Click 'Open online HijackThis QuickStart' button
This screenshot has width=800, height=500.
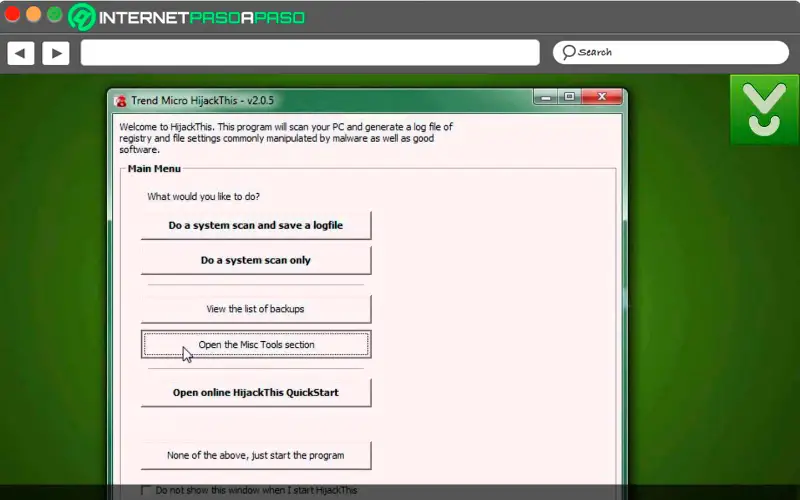coord(256,392)
